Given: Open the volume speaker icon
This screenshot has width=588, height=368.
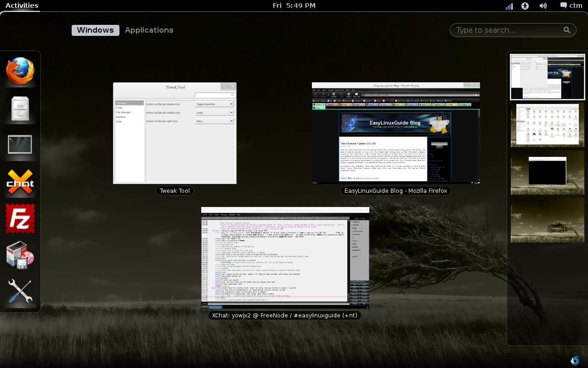Looking at the screenshot, I should (x=543, y=6).
